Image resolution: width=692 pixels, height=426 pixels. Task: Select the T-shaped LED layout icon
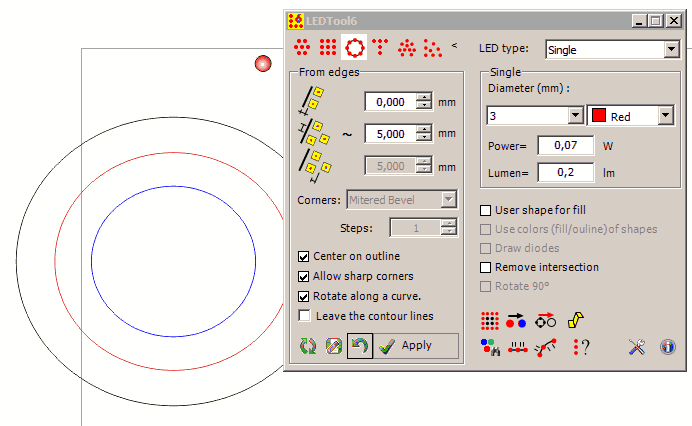point(380,47)
